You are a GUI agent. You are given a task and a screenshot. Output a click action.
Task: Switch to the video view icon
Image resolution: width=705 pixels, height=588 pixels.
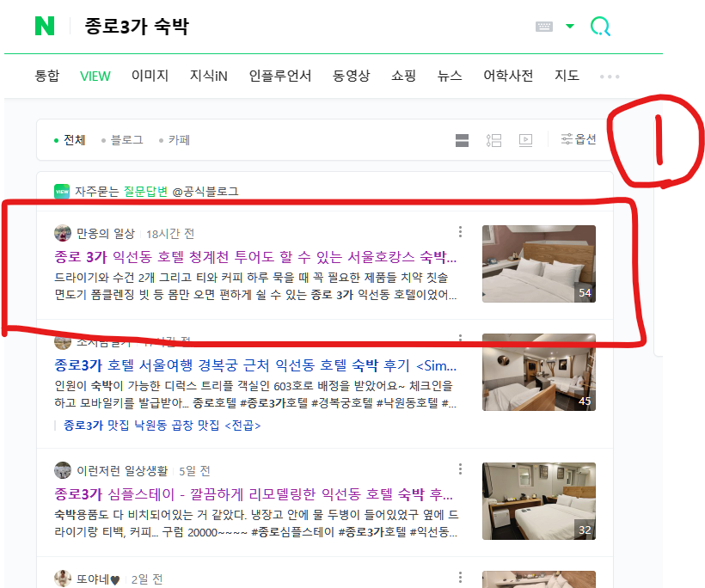click(x=525, y=140)
